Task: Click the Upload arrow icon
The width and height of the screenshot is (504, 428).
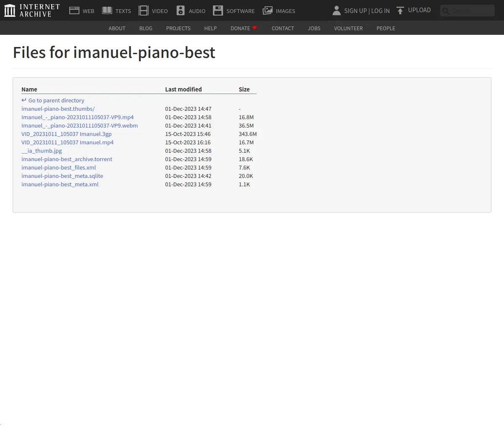Action: point(400,10)
